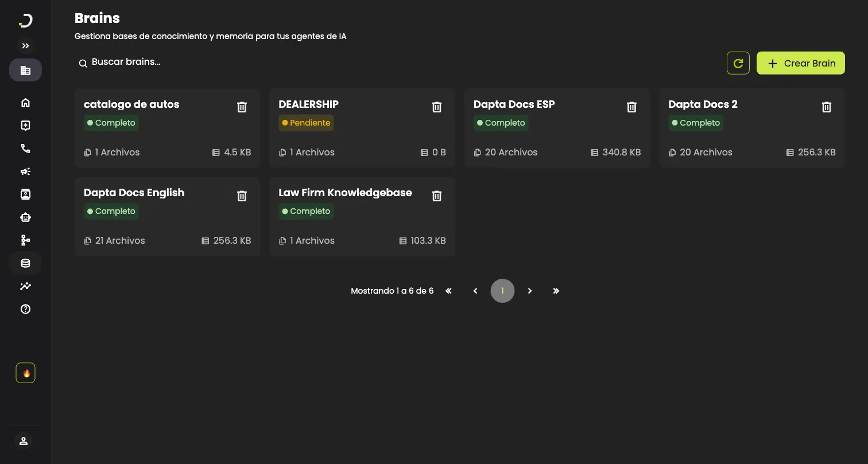Delete the DEALERSHIP brain
The height and width of the screenshot is (464, 868).
tap(437, 107)
